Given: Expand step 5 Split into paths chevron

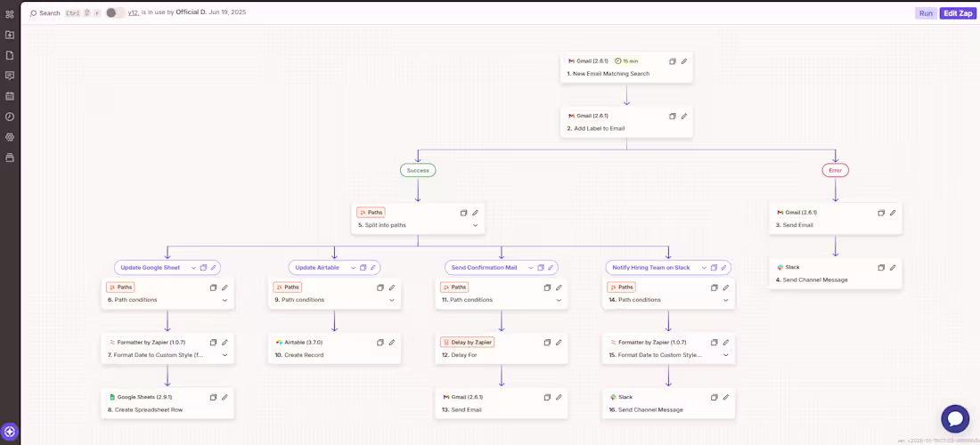Looking at the screenshot, I should click(475, 225).
